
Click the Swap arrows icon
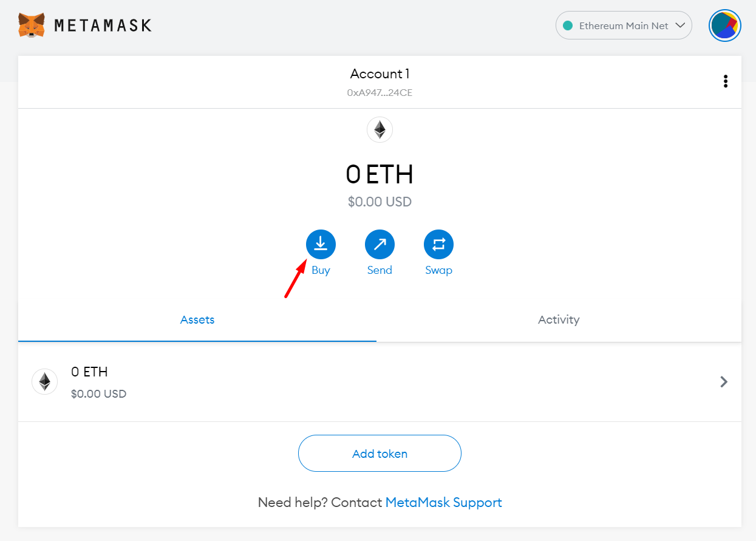(x=438, y=245)
